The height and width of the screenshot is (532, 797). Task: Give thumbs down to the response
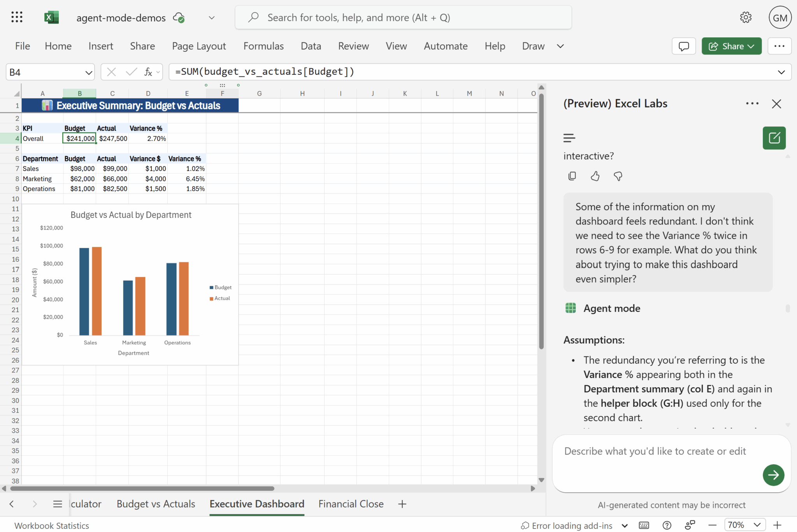click(618, 176)
